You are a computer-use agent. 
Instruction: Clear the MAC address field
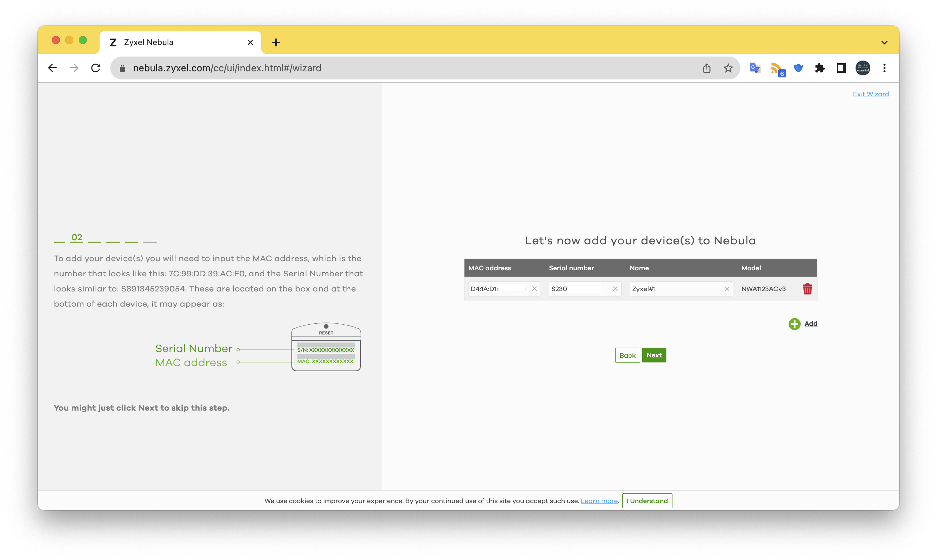tap(534, 289)
